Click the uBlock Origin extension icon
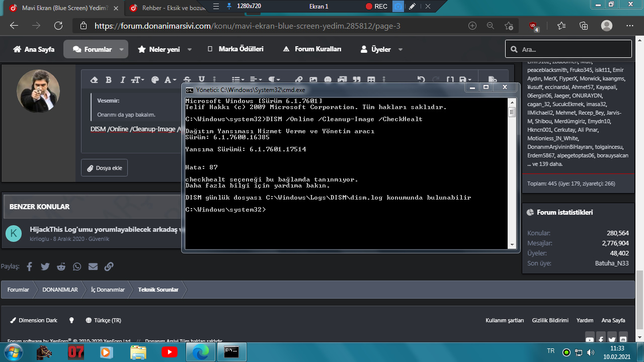The width and height of the screenshot is (644, 362). coord(533,26)
